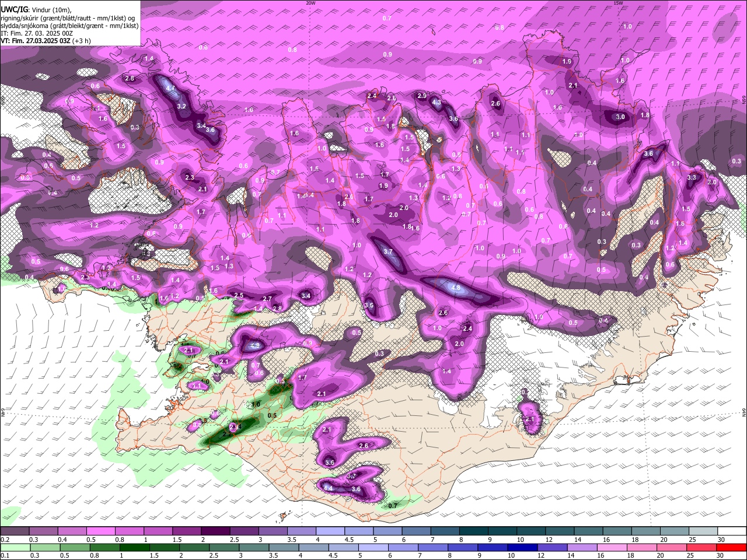
Task: Select the darkest green 1 swatch in rain scale
Action: click(x=134, y=547)
